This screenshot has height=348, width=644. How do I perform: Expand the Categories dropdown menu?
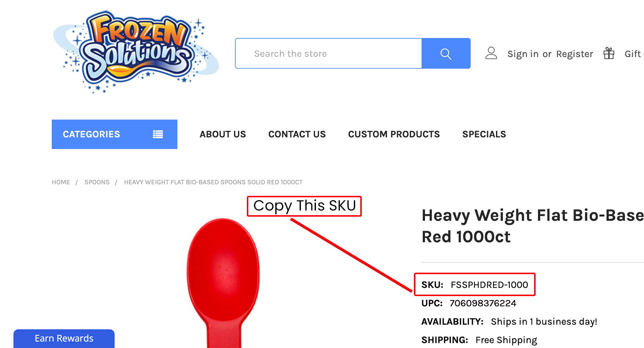(114, 134)
